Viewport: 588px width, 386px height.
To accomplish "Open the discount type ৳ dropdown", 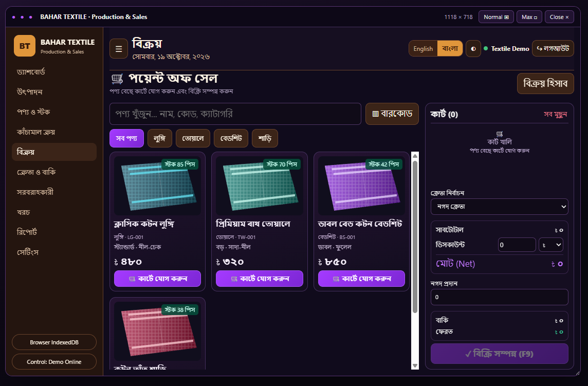I will (551, 245).
